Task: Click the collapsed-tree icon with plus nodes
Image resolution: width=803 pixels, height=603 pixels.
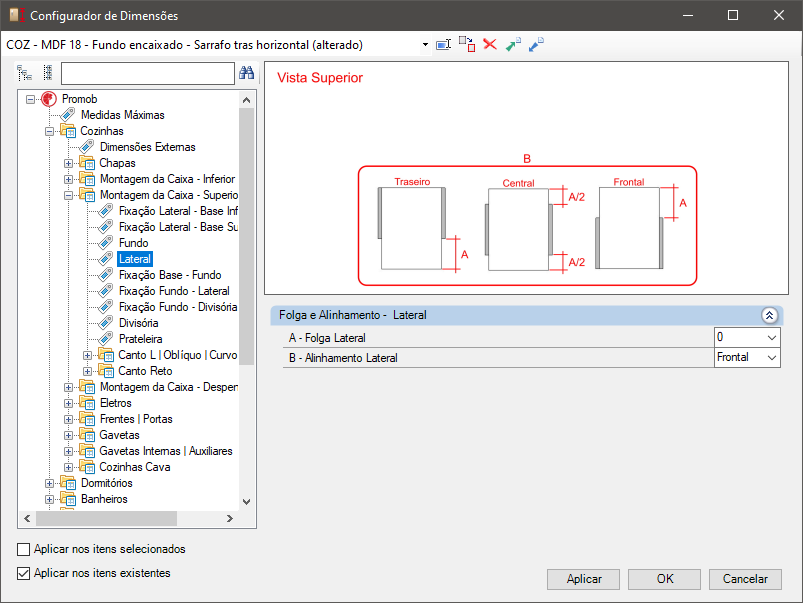Action: [x=48, y=73]
